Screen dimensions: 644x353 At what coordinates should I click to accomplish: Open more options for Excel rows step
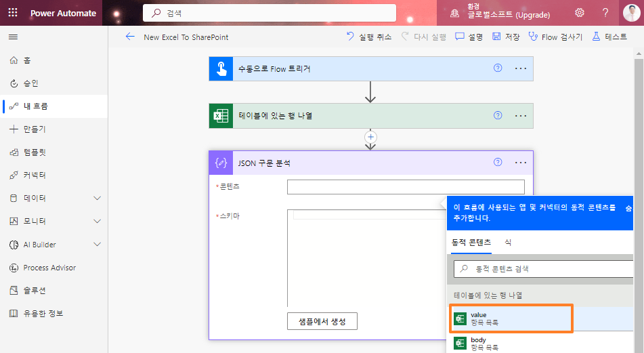(521, 116)
